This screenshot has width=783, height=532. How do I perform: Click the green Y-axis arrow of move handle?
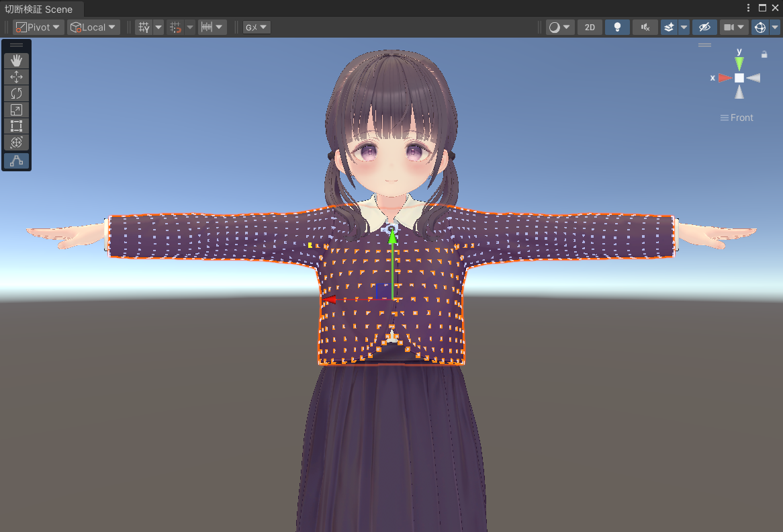(392, 237)
